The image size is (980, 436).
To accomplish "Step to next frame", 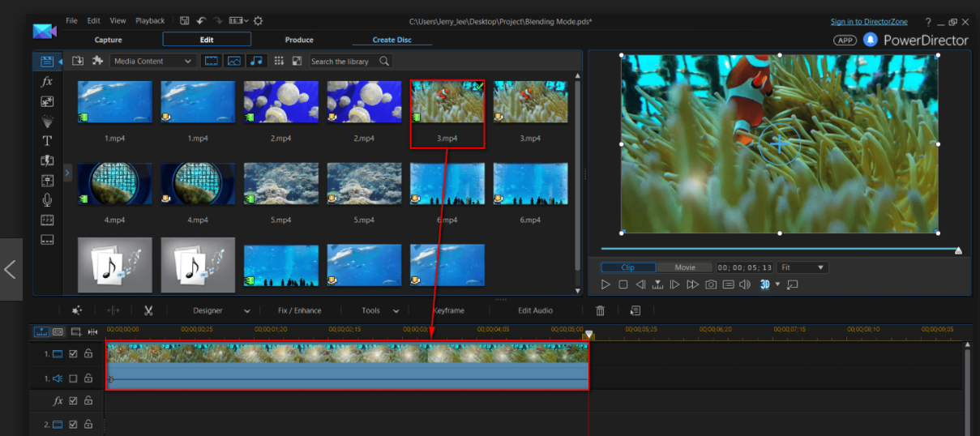I will 675,284.
